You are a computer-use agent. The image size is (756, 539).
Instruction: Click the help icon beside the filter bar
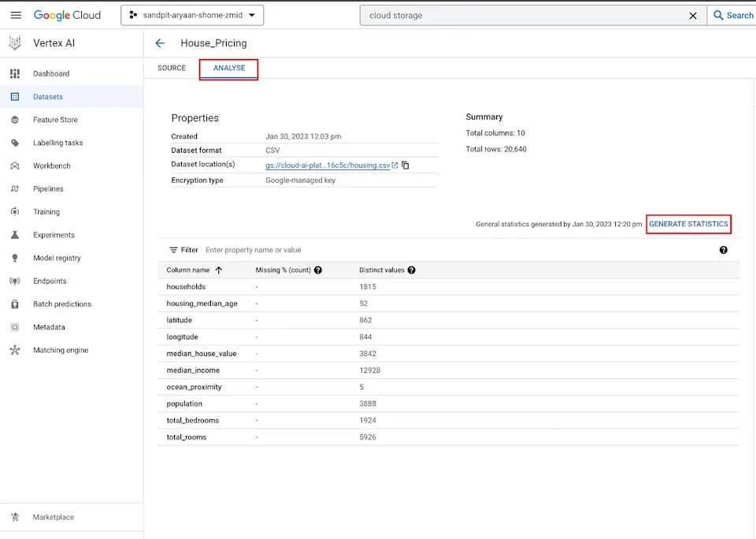click(x=723, y=250)
